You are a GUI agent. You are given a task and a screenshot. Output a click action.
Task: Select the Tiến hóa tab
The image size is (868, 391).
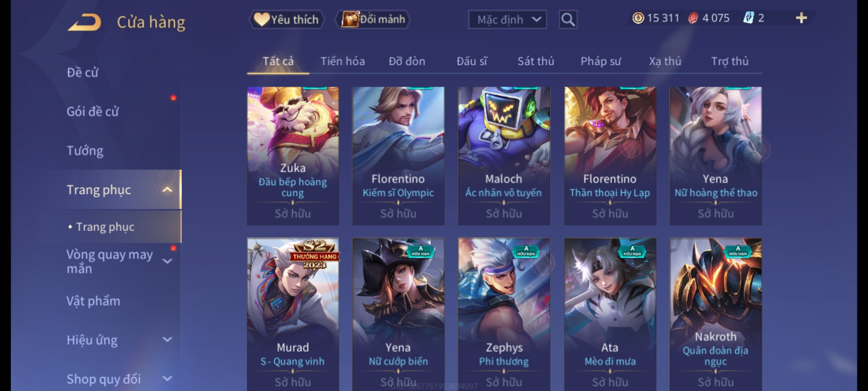click(x=342, y=61)
